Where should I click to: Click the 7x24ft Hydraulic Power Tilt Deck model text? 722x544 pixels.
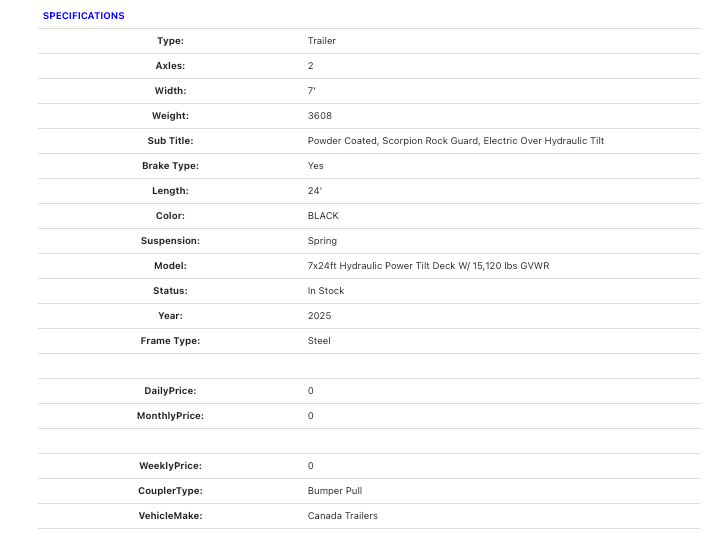(x=428, y=266)
